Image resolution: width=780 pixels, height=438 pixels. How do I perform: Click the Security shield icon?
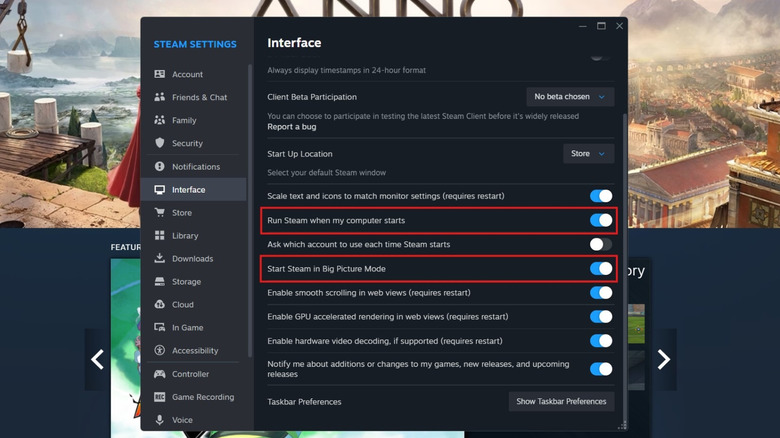click(160, 143)
